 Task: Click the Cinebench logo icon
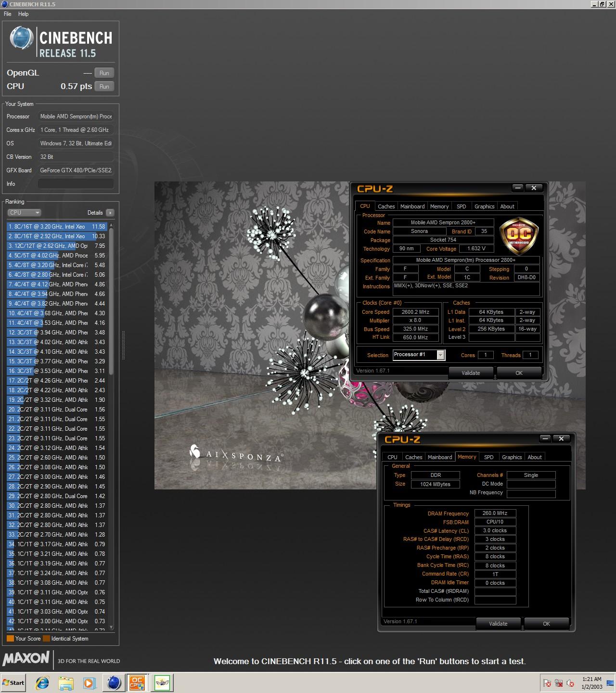tap(21, 38)
